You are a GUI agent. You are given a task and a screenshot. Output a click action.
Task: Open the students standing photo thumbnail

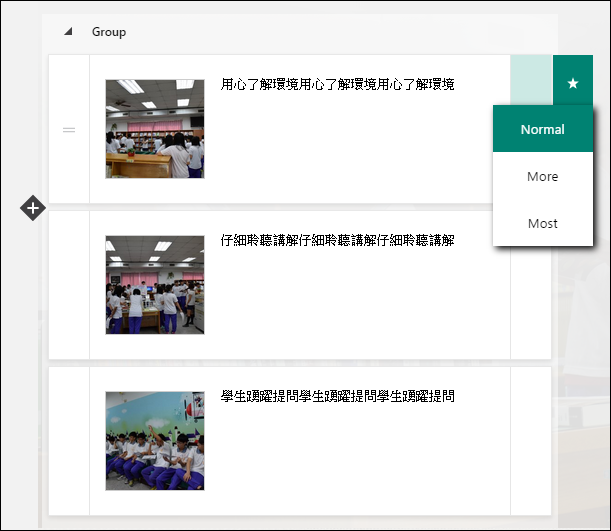155,285
